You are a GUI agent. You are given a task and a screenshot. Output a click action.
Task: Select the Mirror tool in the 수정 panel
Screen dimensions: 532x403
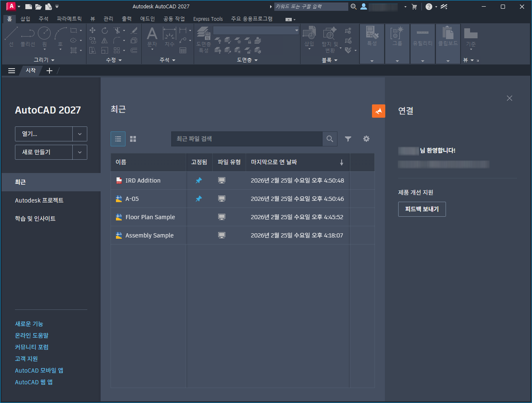tap(105, 40)
